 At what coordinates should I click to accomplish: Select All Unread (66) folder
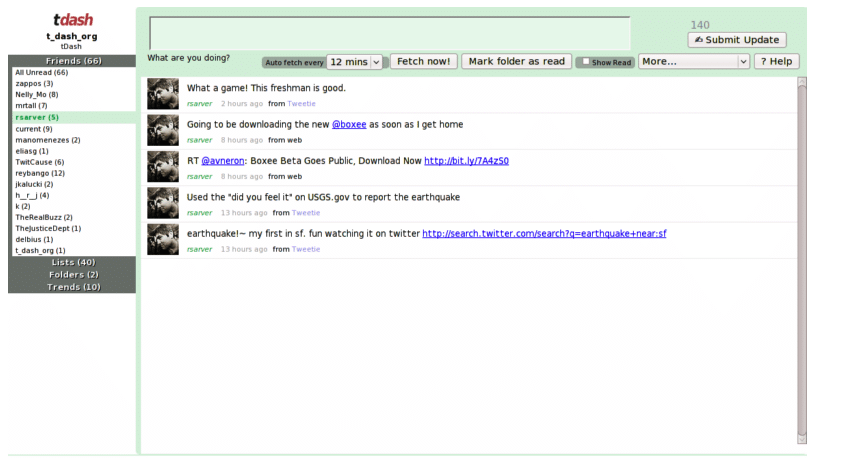pyautogui.click(x=42, y=72)
